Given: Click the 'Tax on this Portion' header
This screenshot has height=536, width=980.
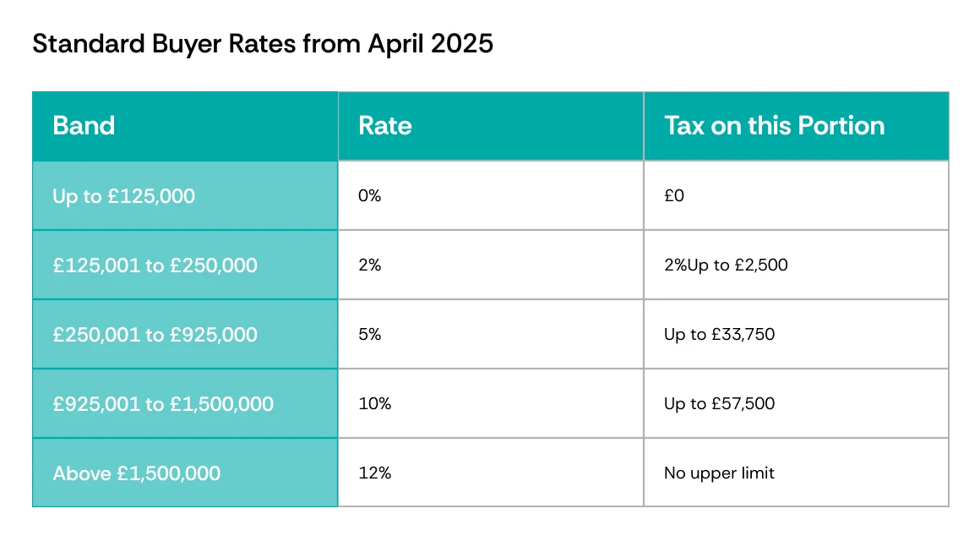Looking at the screenshot, I should (x=796, y=126).
